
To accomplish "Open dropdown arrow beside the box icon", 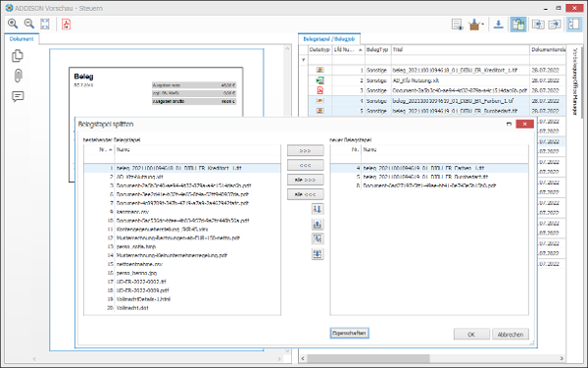I will pyautogui.click(x=483, y=25).
